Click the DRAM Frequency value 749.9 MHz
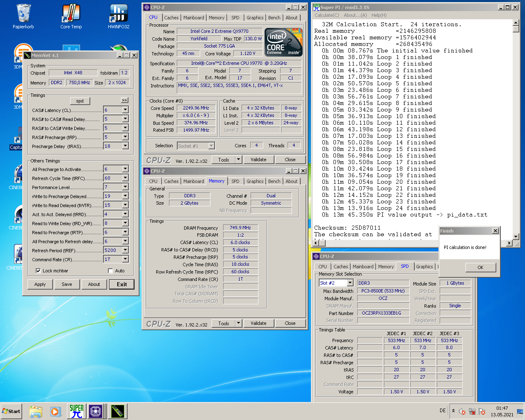This screenshot has width=525, height=420. coord(240,228)
